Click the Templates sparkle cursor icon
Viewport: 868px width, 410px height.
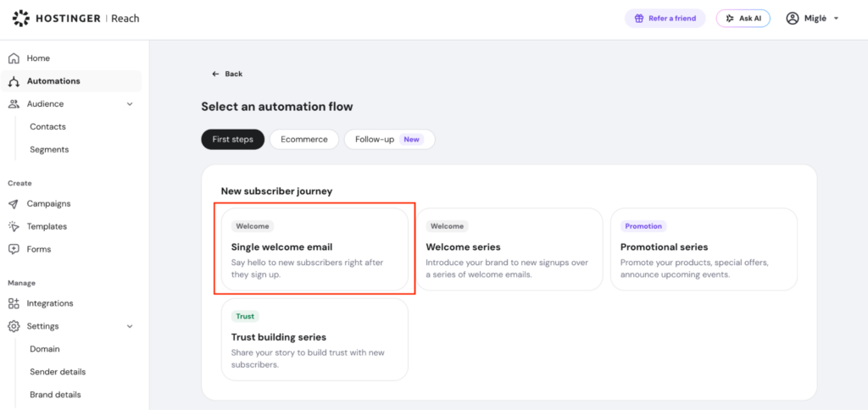pos(14,226)
